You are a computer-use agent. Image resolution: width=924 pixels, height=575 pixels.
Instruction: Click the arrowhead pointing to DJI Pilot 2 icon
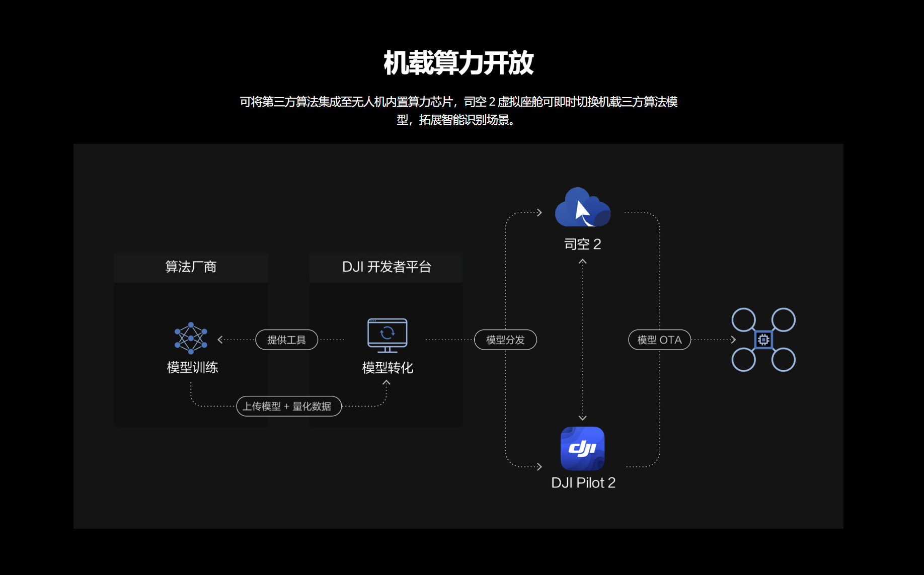click(540, 466)
